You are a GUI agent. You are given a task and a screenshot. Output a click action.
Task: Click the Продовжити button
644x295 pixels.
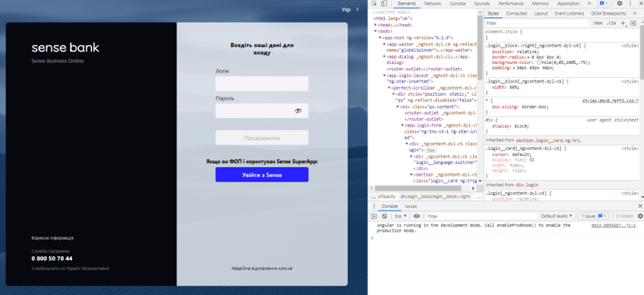(262, 137)
